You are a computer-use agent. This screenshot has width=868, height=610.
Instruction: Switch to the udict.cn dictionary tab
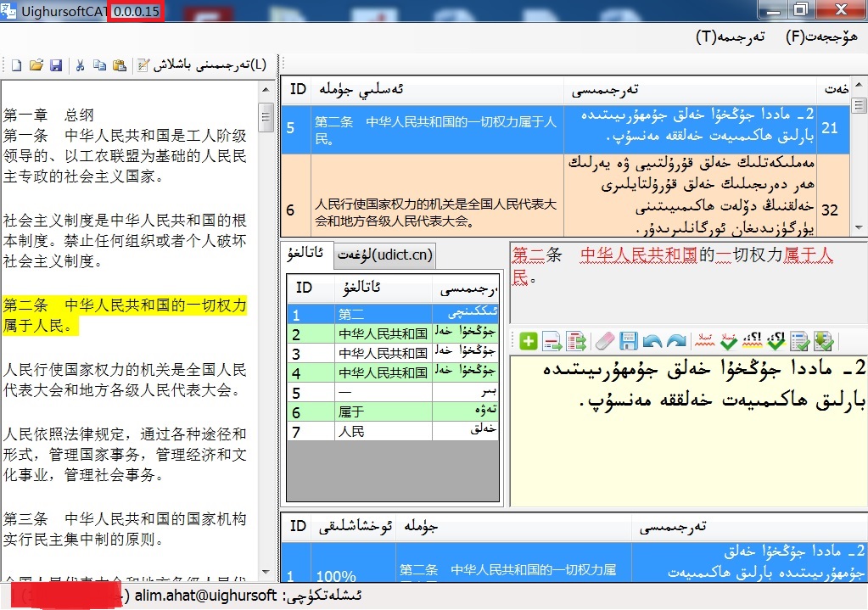(384, 255)
